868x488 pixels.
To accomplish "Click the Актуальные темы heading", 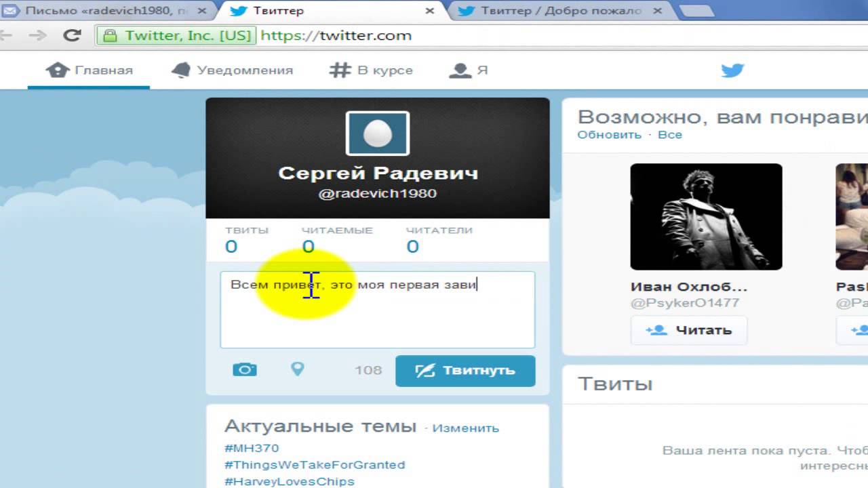I will coord(320,426).
